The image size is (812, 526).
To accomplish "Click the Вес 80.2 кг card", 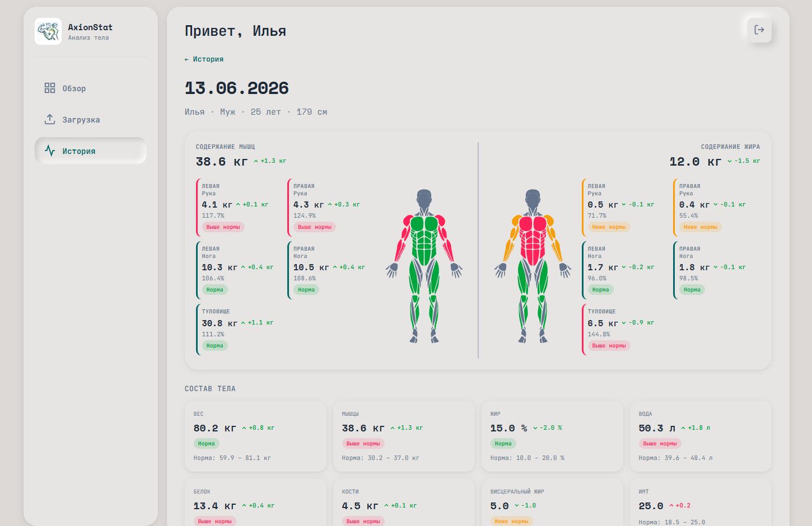I will [255, 436].
